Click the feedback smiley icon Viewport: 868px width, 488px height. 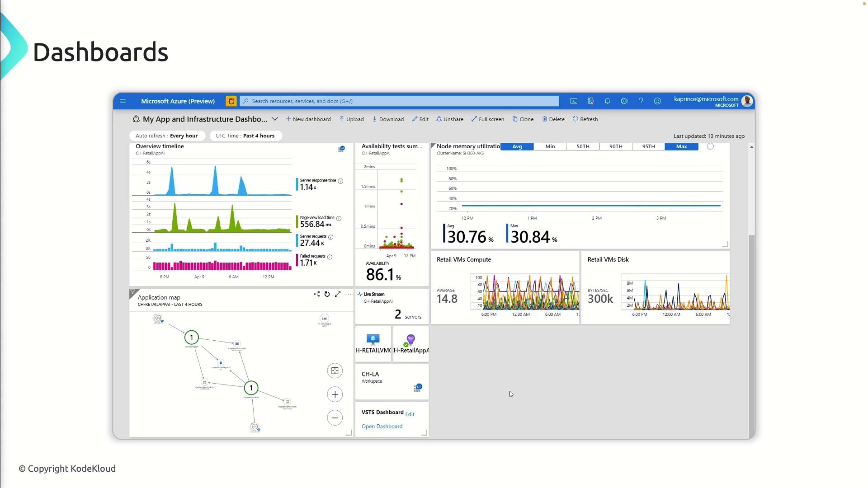click(x=657, y=101)
